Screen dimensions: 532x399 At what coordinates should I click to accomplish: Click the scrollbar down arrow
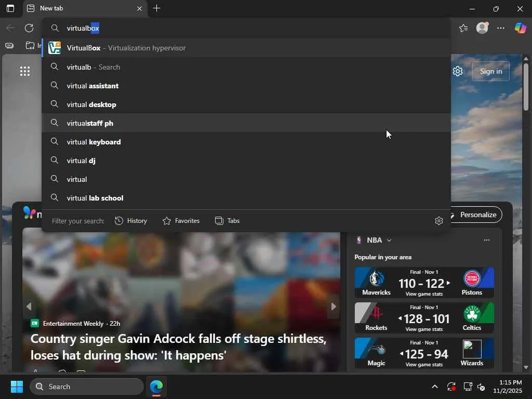click(x=526, y=367)
